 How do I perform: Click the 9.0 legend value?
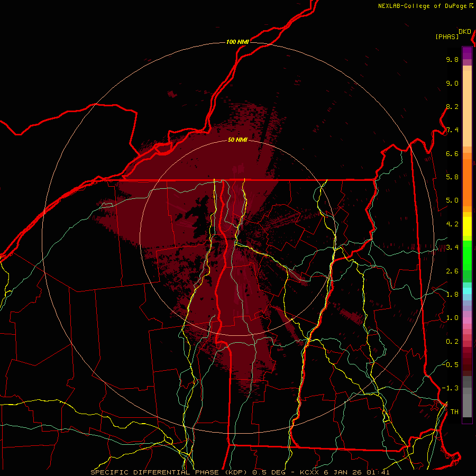click(452, 83)
